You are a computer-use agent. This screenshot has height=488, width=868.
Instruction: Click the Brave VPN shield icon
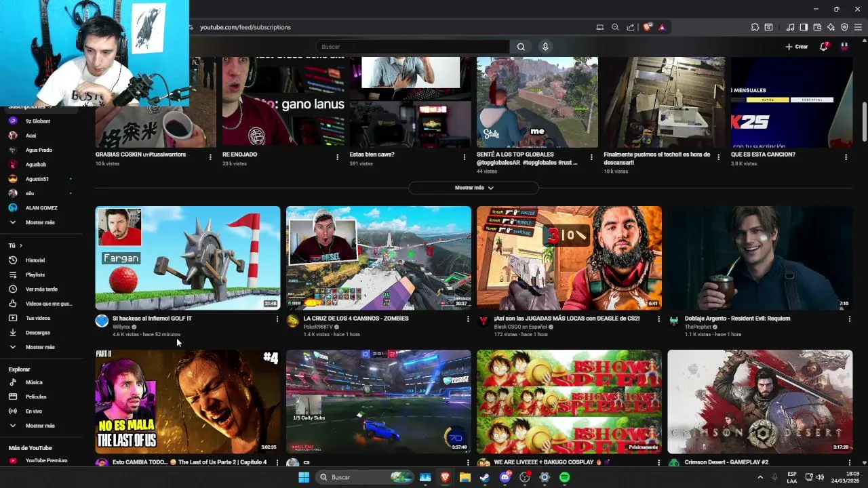pos(844,27)
